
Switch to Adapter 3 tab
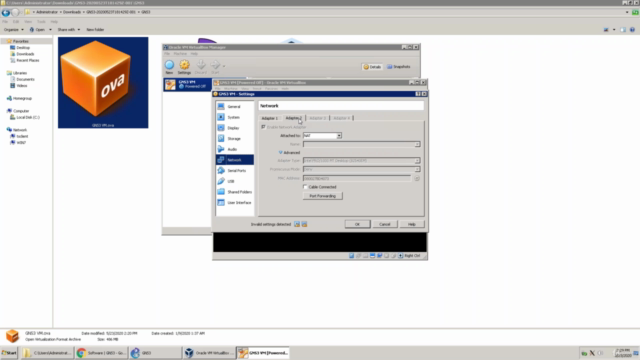tap(318, 118)
